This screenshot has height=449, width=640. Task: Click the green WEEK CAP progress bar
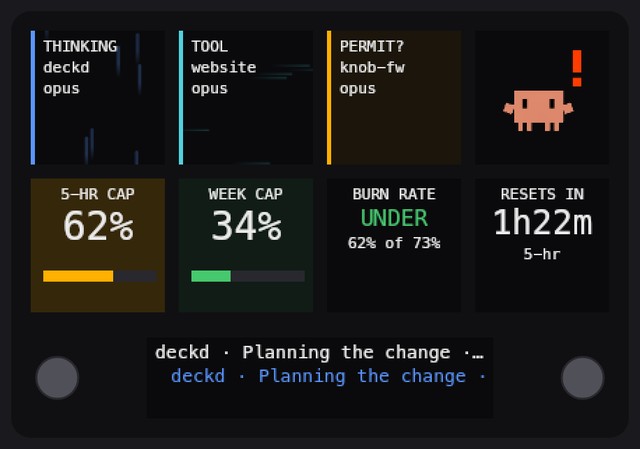248,276
